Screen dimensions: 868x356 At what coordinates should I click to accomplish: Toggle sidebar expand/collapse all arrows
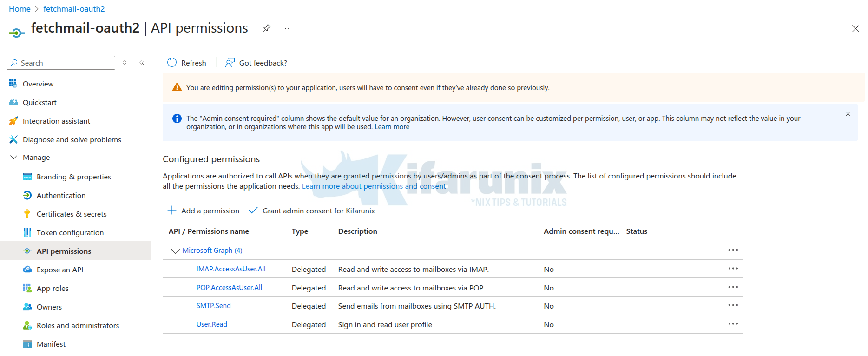click(x=125, y=63)
